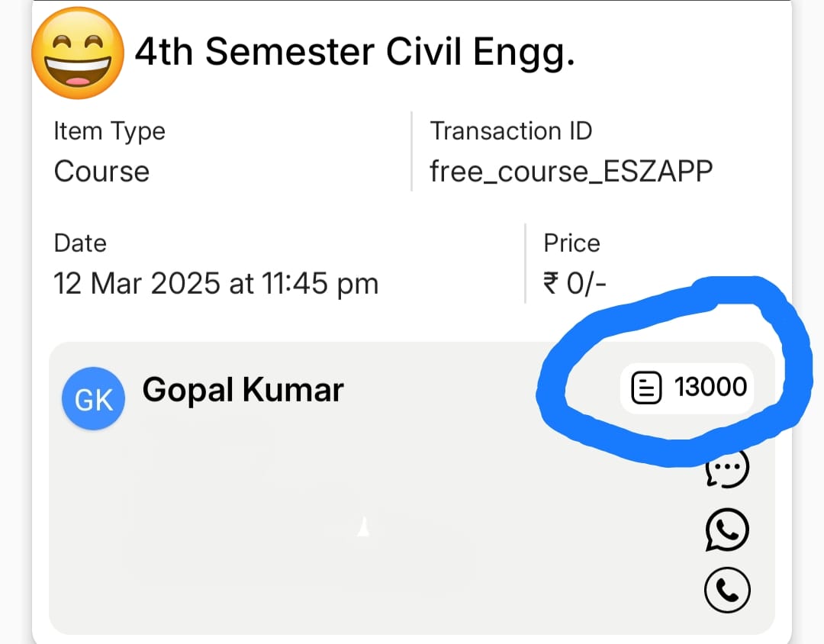The height and width of the screenshot is (644, 824).
Task: Tap the number 13000 text
Action: (710, 387)
